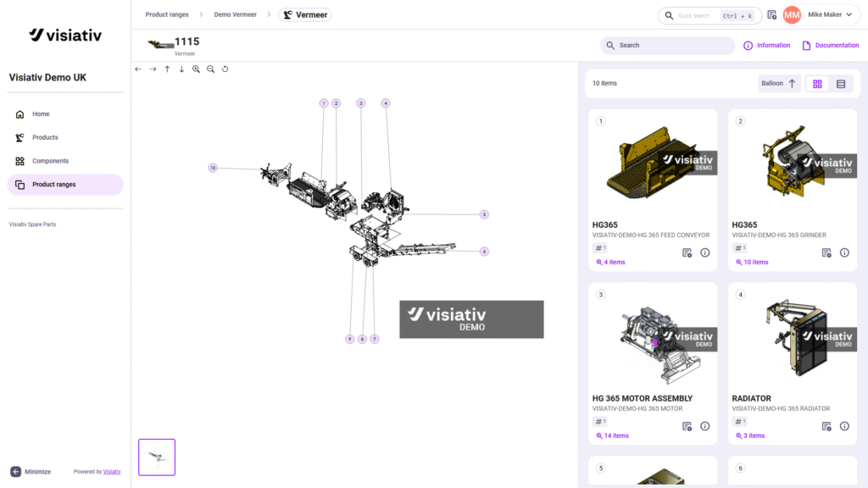This screenshot has width=868, height=488.
Task: Minimize the sidebar
Action: [31, 472]
